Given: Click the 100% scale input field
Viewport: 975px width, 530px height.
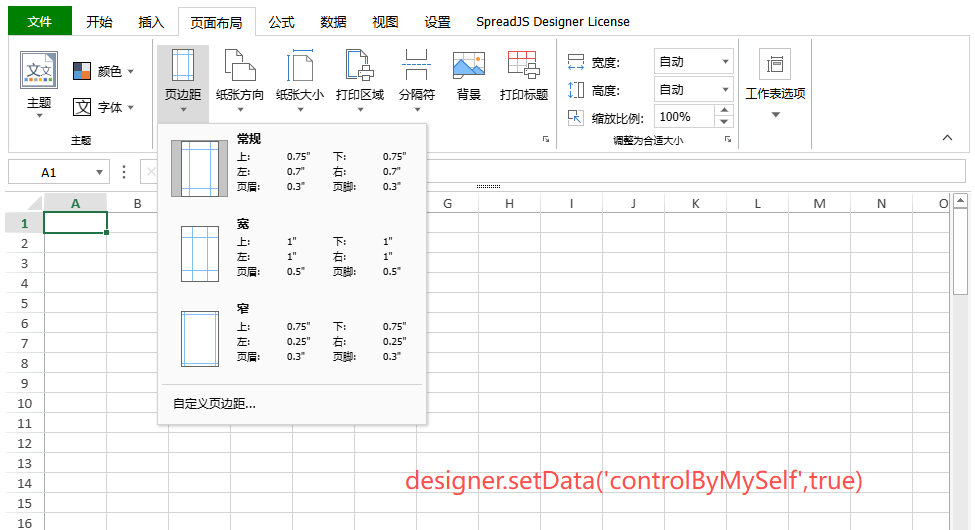Looking at the screenshot, I should pyautogui.click(x=685, y=116).
